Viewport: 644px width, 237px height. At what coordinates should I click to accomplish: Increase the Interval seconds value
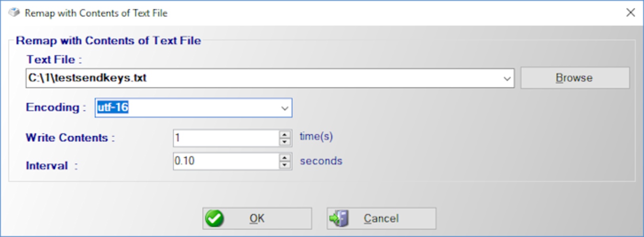click(x=285, y=158)
